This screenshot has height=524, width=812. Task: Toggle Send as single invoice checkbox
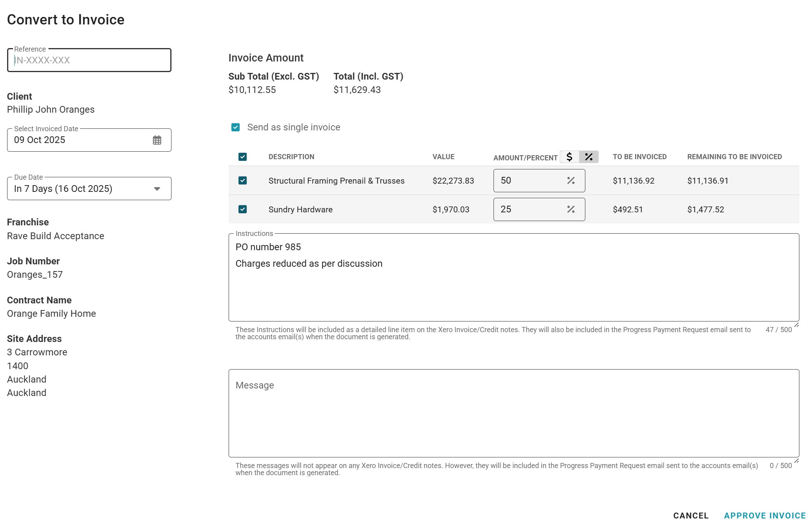click(235, 127)
